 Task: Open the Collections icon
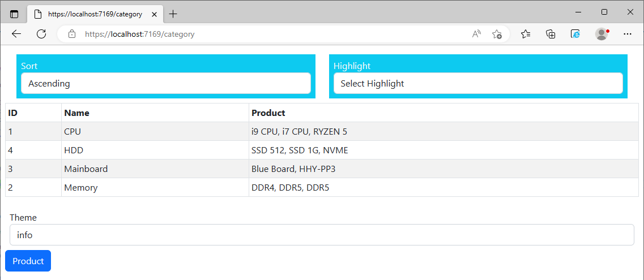point(551,34)
